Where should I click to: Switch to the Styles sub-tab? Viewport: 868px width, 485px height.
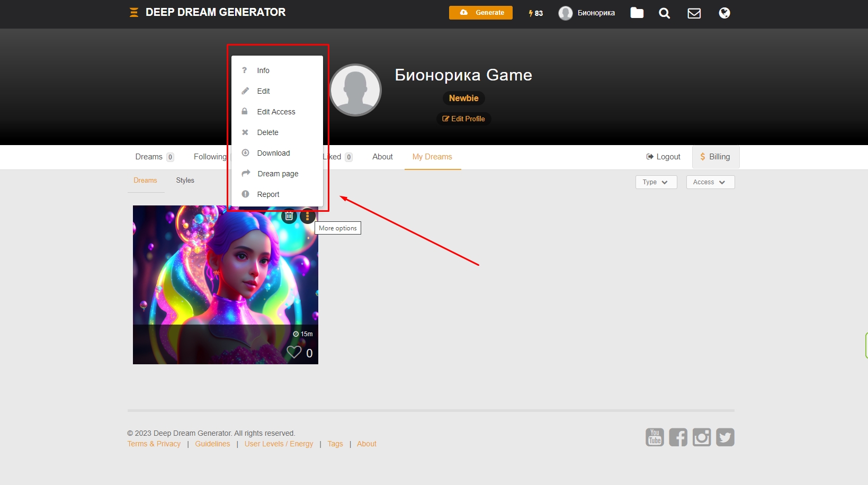(185, 181)
